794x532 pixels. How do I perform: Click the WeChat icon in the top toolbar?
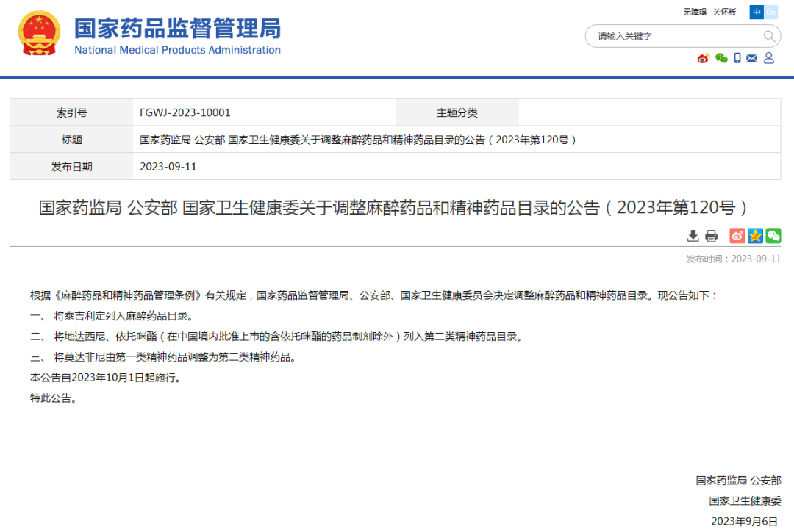tap(720, 57)
